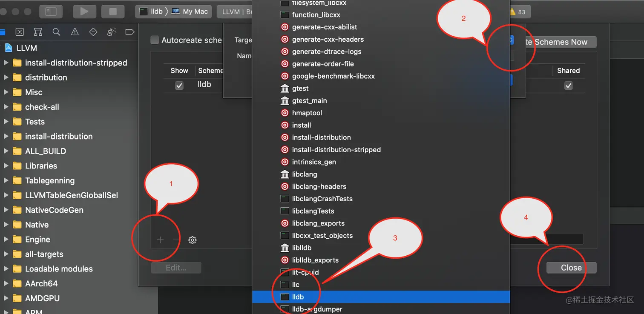This screenshot has width=644, height=314.
Task: Choose libcxx_test_objects from target list
Action: tap(381, 235)
